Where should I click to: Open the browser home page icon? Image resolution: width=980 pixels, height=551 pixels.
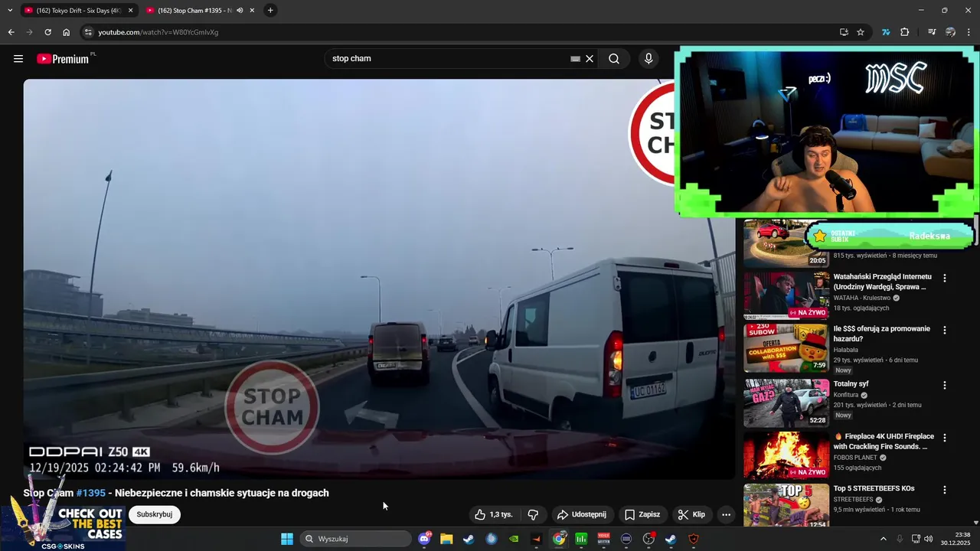coord(67,32)
